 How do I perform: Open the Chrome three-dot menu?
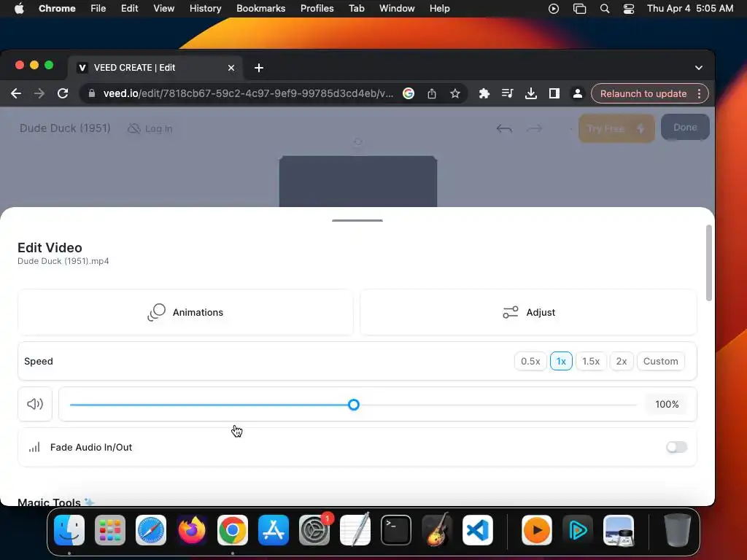tap(699, 94)
